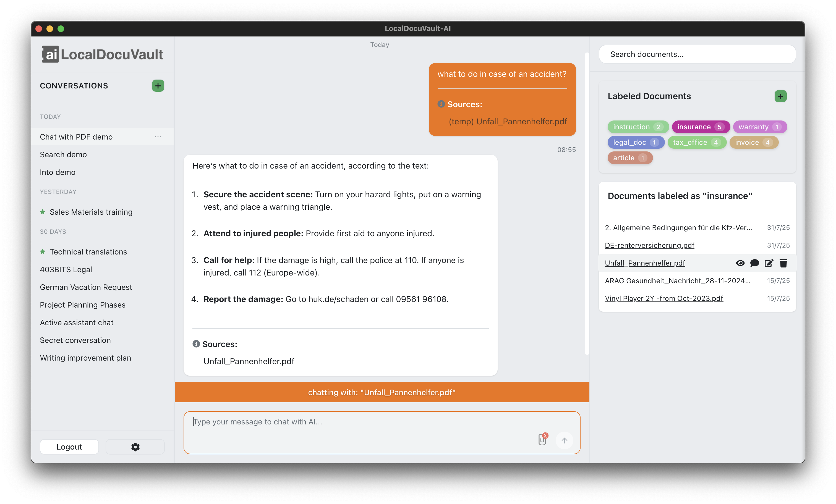The height and width of the screenshot is (504, 836).
Task: Click the chat area vertical scrollbar
Action: point(587,203)
